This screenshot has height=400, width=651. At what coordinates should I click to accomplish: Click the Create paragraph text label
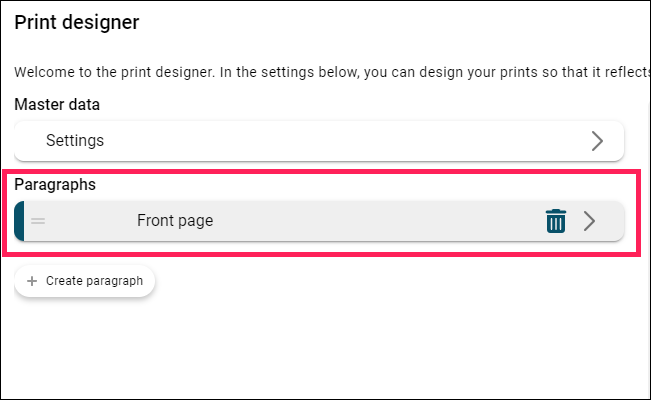pyautogui.click(x=95, y=281)
